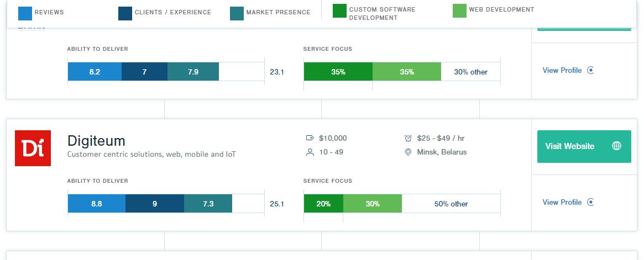The height and width of the screenshot is (260, 644).
Task: Select Digiteum's 9 clients experience bar segment
Action: point(155,204)
